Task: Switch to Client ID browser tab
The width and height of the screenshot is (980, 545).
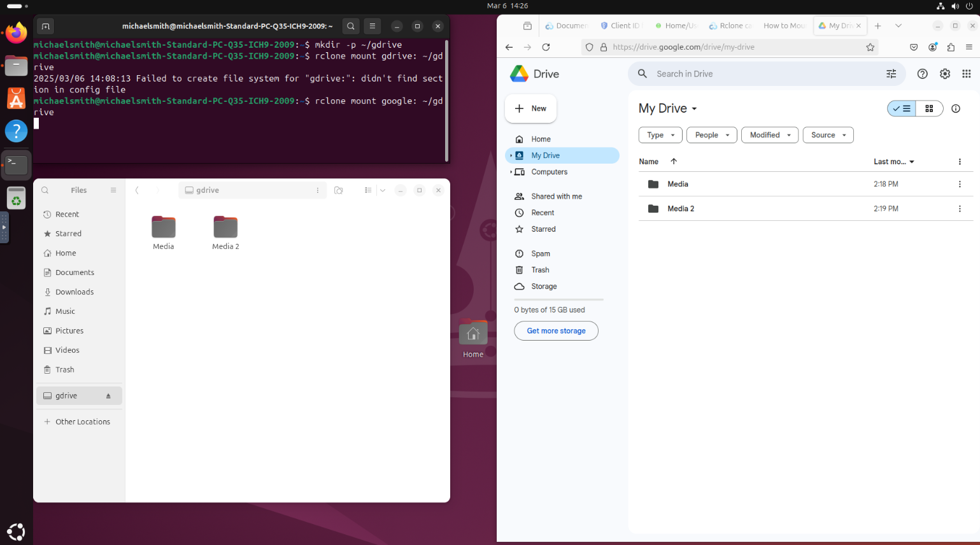Action: coord(621,26)
